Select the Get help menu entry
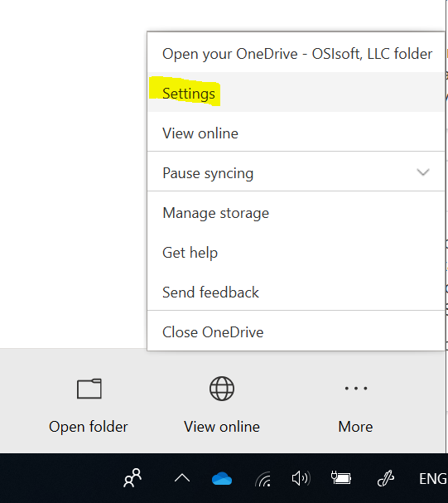Image resolution: width=448 pixels, height=503 pixels. tap(296, 253)
